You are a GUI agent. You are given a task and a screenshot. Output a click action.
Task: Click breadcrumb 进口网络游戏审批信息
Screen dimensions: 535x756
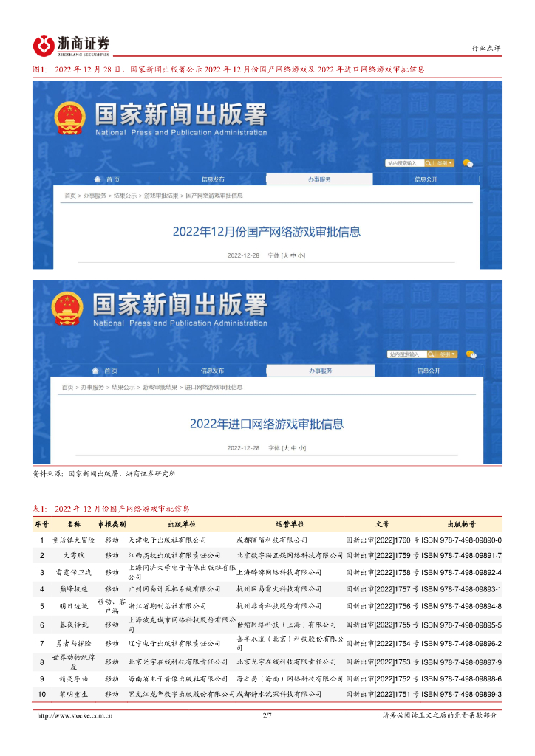point(214,387)
